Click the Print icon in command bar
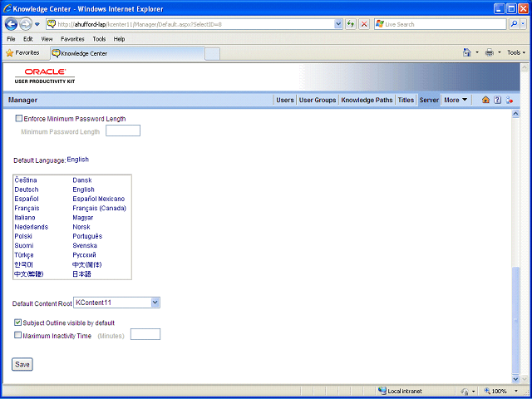532x399 pixels. 490,52
